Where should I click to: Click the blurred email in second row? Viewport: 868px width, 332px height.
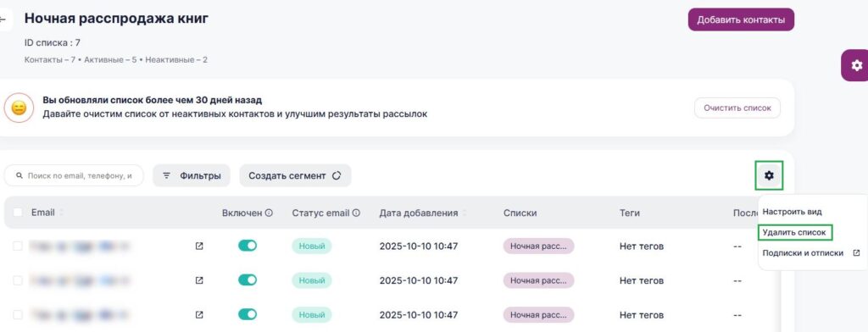[80, 280]
